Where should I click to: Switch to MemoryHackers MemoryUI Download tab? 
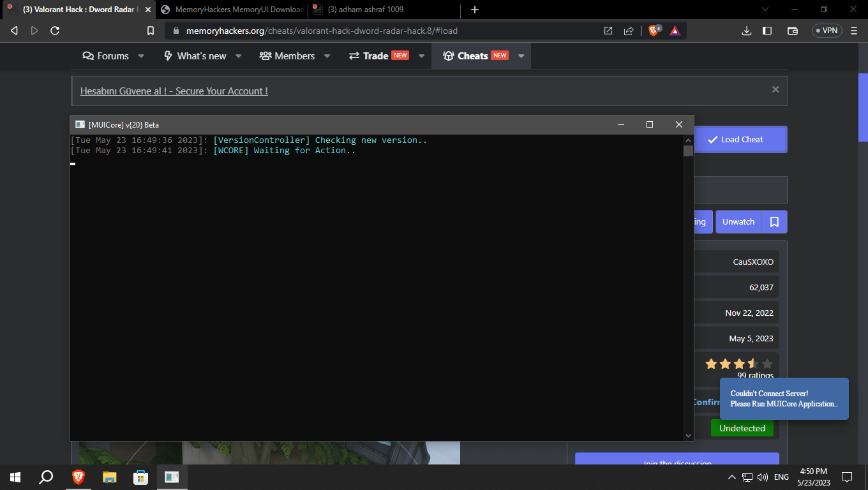(x=232, y=10)
